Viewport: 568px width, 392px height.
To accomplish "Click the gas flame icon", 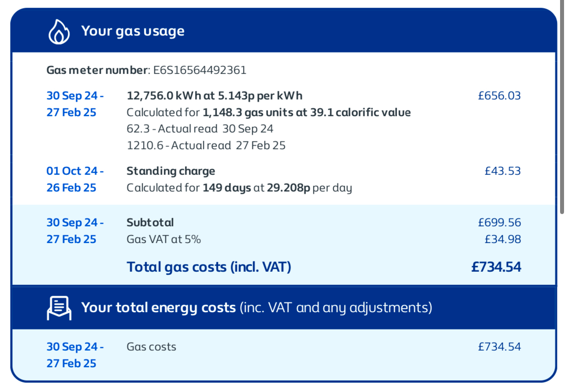I will 59,31.
